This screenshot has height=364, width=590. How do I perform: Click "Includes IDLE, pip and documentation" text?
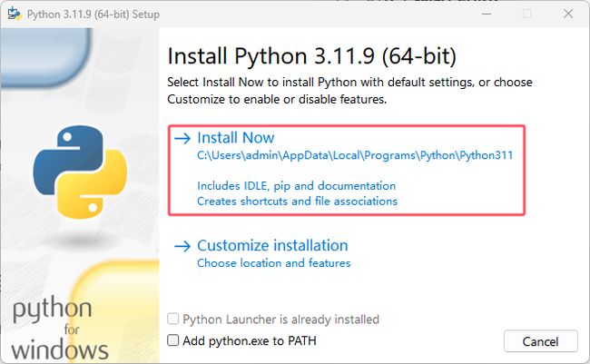point(297,185)
